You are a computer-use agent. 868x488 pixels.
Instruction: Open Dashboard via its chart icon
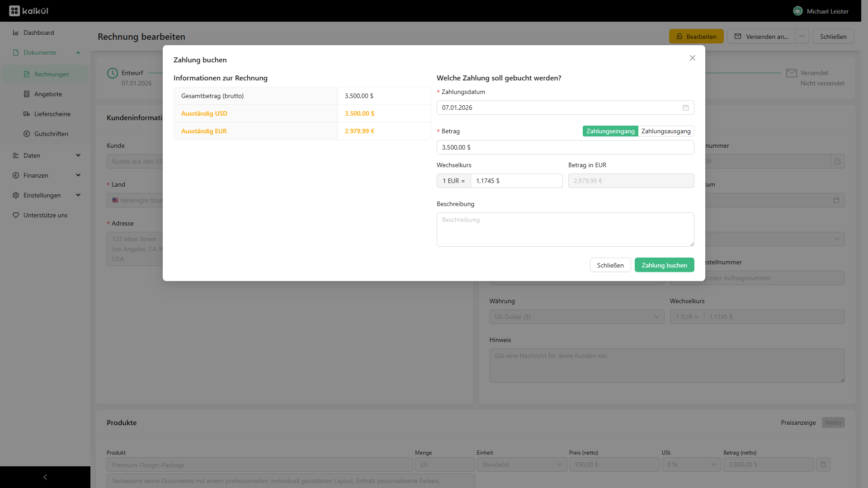(16, 33)
